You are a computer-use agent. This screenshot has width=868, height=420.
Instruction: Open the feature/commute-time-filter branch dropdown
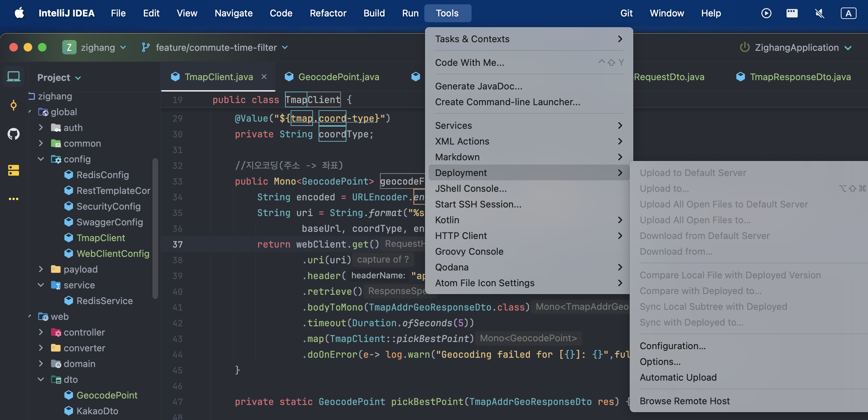[216, 48]
